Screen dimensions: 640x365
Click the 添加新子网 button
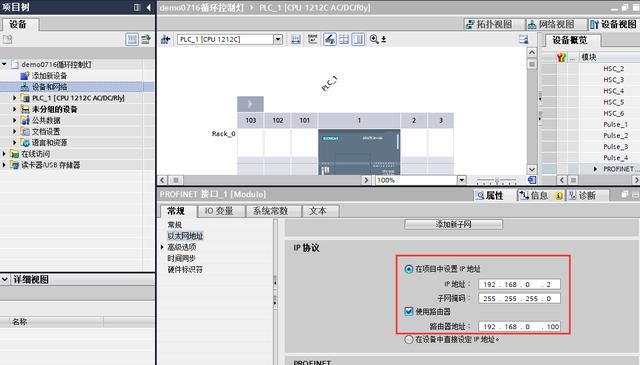click(453, 224)
